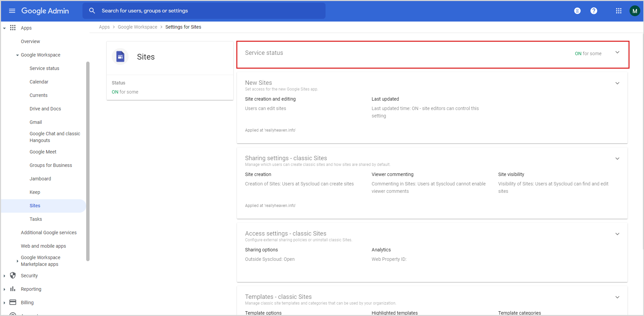Viewport: 644px width, 316px height.
Task: Open Additional Google services
Action: [x=49, y=233]
